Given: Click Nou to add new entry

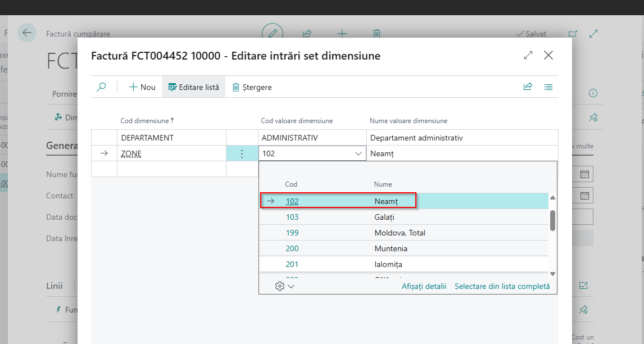Looking at the screenshot, I should tap(142, 87).
